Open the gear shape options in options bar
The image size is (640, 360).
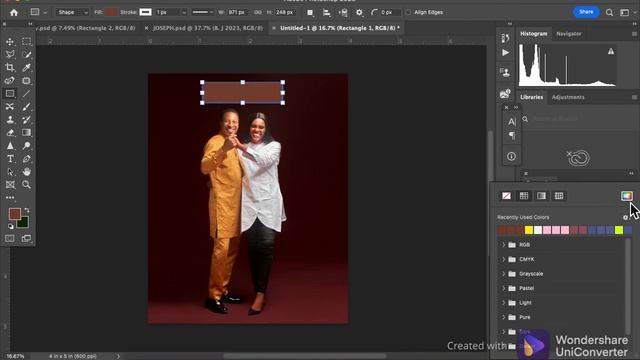click(359, 13)
